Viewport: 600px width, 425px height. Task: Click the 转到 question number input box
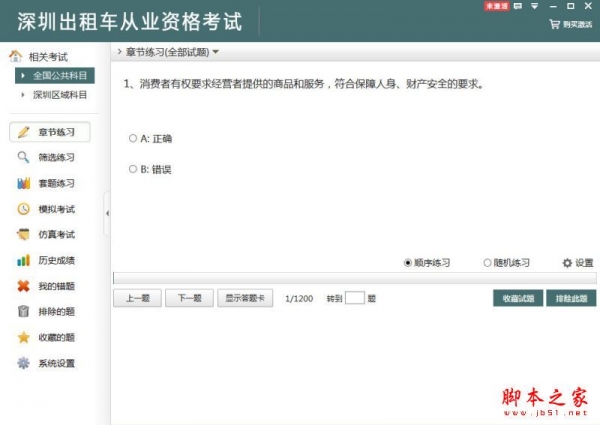(354, 298)
